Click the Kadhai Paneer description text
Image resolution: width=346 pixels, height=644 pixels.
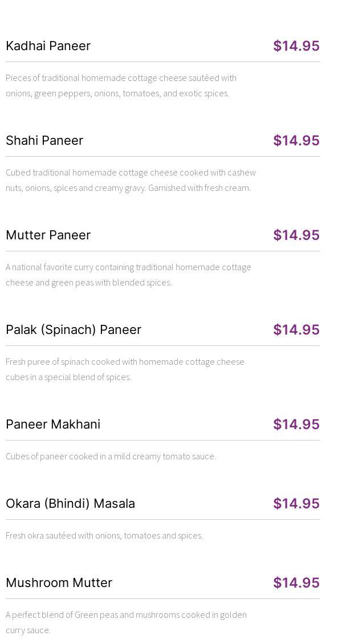coord(121,85)
